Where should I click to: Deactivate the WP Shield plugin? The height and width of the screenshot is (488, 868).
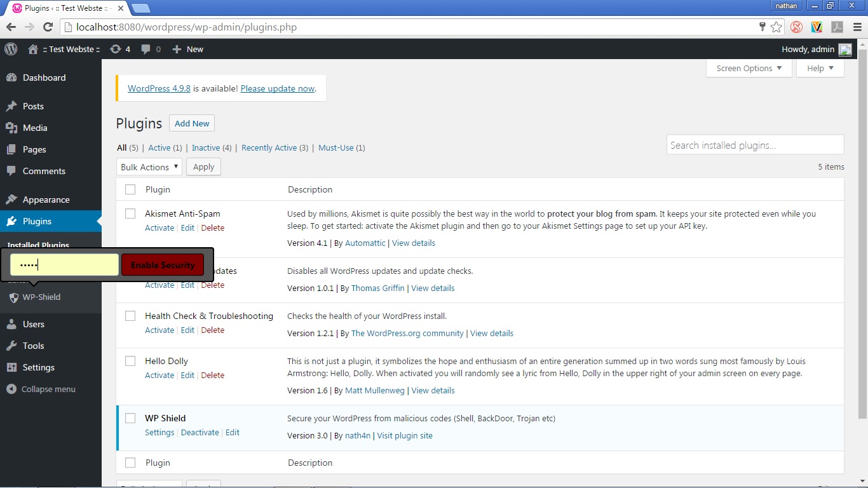click(x=200, y=433)
